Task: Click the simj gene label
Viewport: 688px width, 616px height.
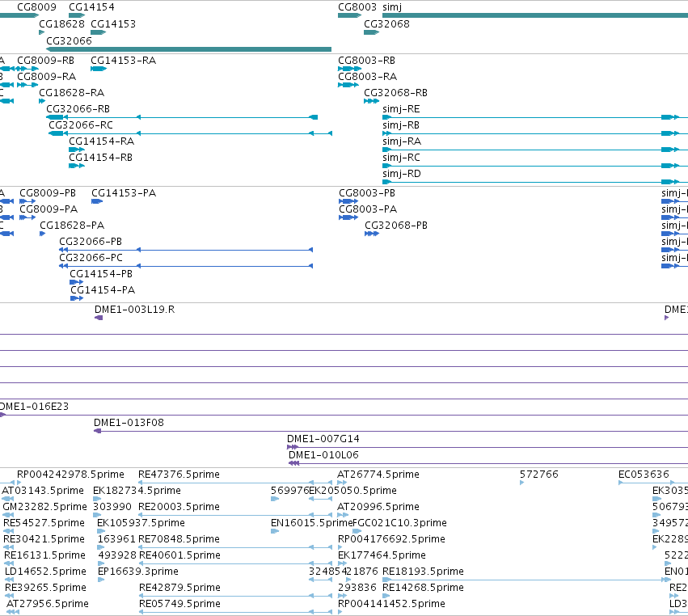Action: pyautogui.click(x=392, y=7)
